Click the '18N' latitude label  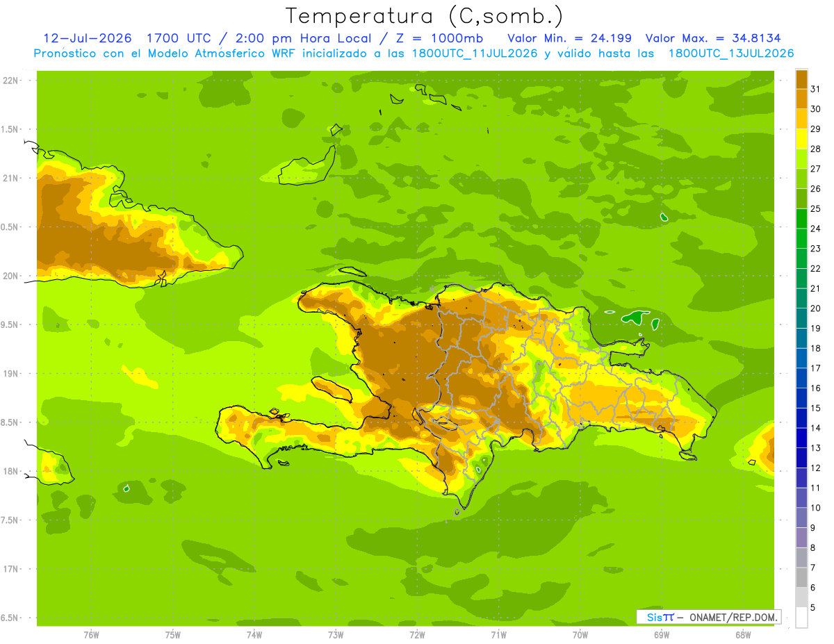[10, 472]
